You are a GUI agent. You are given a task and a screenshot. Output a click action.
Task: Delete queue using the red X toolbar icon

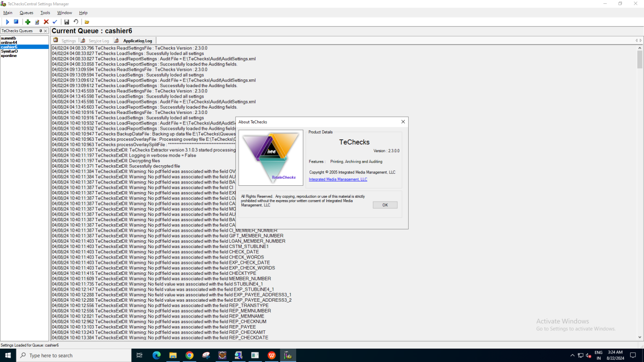coord(46,22)
